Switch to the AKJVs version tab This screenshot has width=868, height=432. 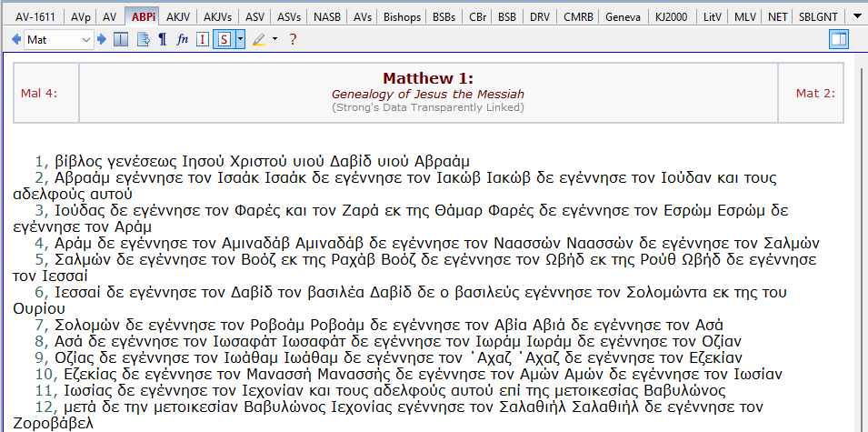[217, 17]
